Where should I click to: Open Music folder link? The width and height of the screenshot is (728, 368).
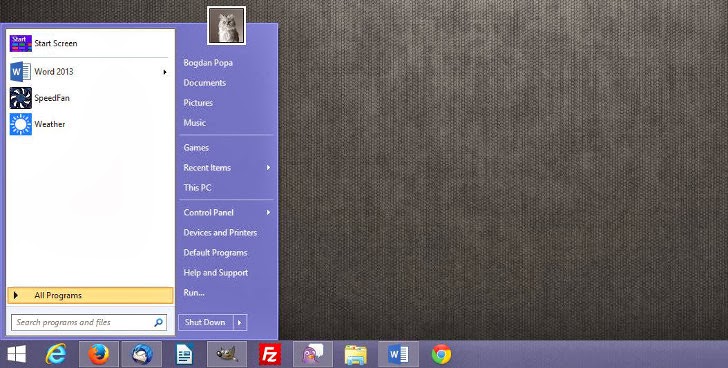(x=195, y=123)
